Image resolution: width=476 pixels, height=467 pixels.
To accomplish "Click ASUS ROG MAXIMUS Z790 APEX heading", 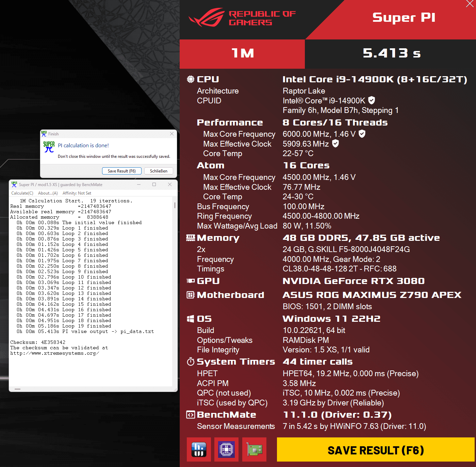I will (372, 295).
